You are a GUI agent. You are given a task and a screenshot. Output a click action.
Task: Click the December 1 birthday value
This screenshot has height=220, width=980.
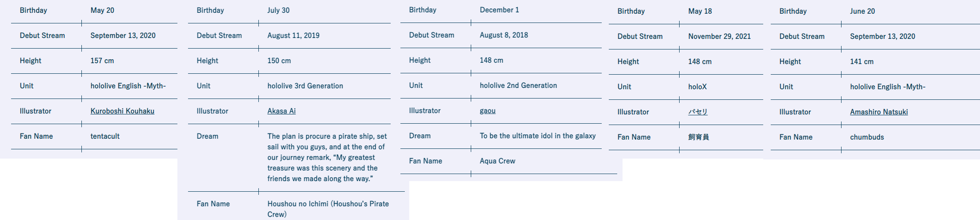click(499, 10)
